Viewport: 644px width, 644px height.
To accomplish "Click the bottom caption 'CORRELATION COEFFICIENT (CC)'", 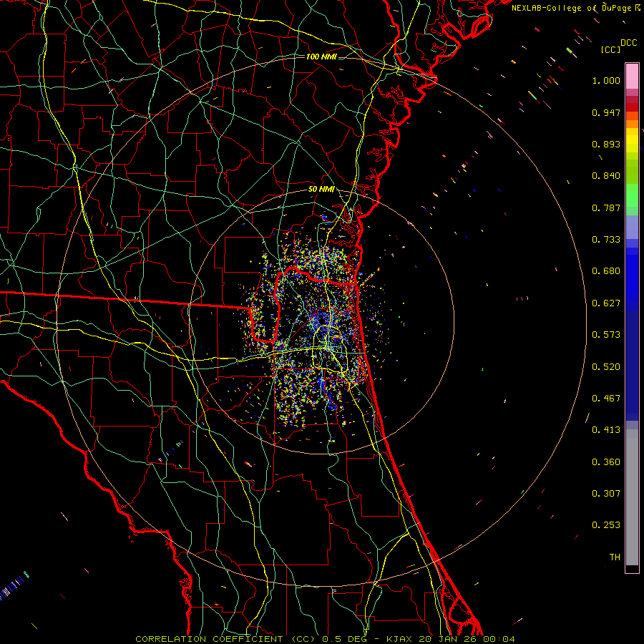I will [x=225, y=639].
